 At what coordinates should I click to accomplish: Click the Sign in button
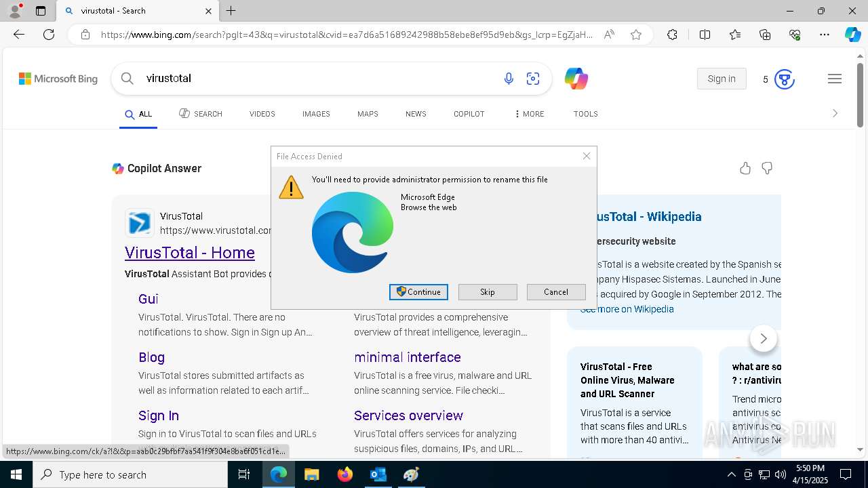point(722,79)
